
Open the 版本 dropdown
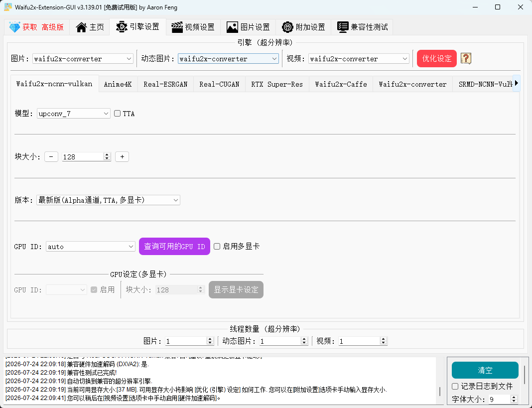pos(108,200)
